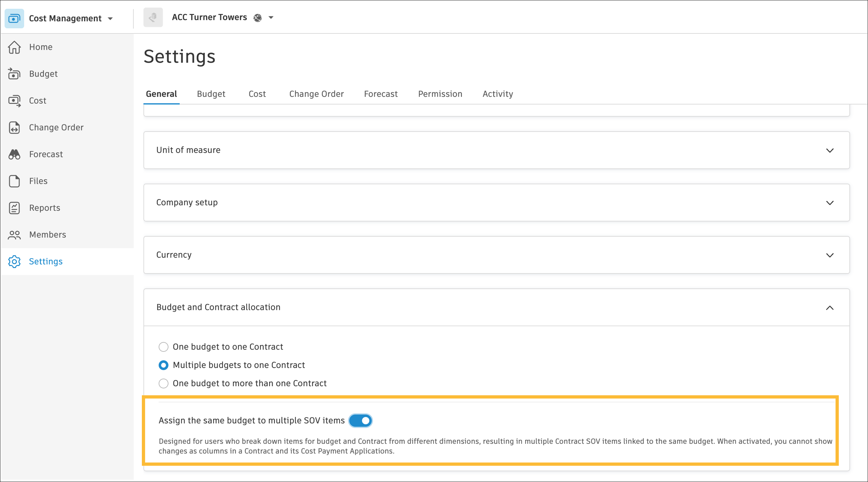Click the Forecast binoculars icon
This screenshot has width=868, height=482.
click(x=14, y=154)
